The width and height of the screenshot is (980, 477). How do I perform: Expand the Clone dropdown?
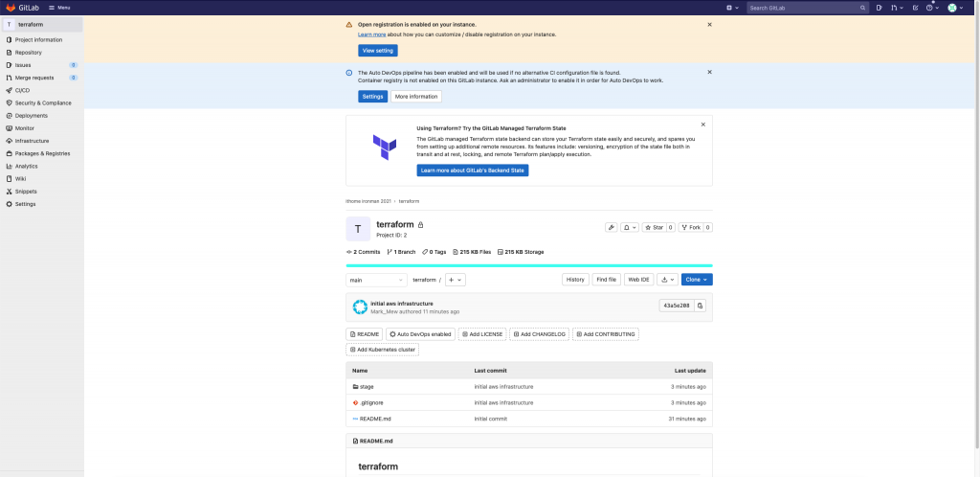(697, 280)
